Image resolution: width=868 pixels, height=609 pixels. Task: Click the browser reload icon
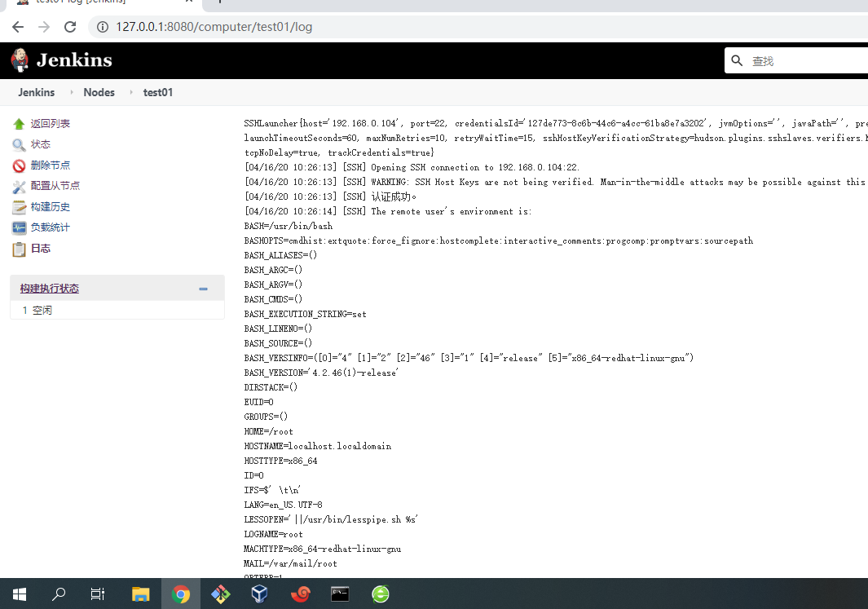(x=70, y=26)
